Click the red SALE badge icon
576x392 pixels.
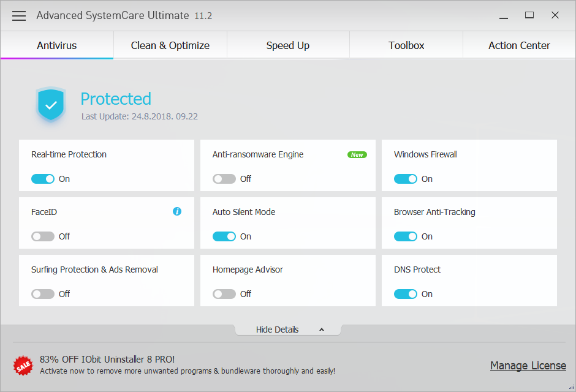coord(23,366)
